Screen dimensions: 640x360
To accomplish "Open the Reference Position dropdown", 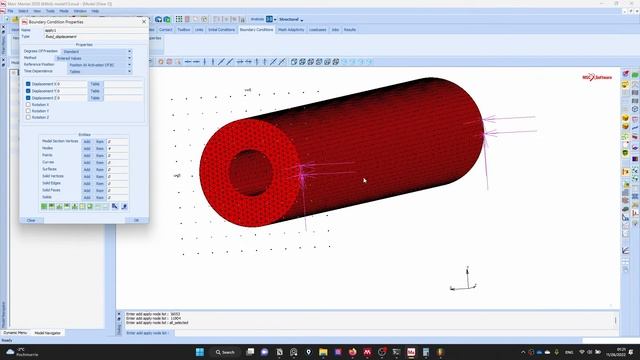I will (99, 65).
